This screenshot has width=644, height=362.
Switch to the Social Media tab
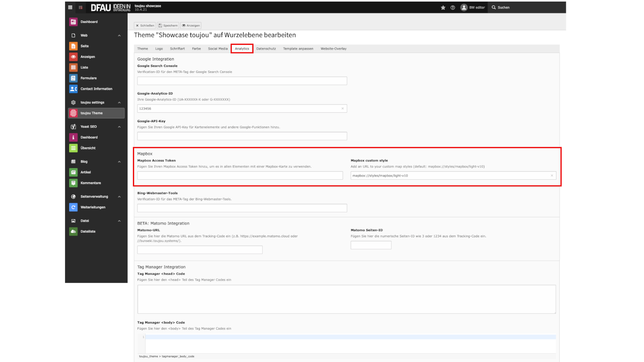[218, 49]
